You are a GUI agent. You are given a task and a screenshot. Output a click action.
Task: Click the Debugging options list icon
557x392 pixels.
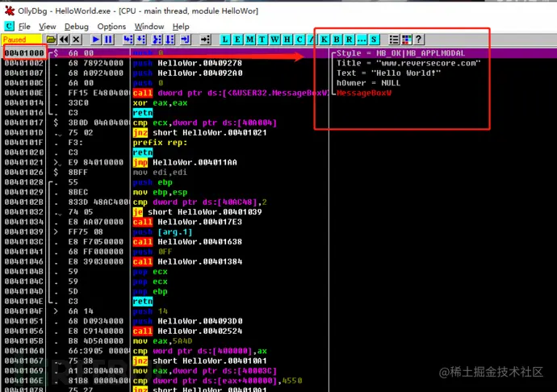coord(394,40)
